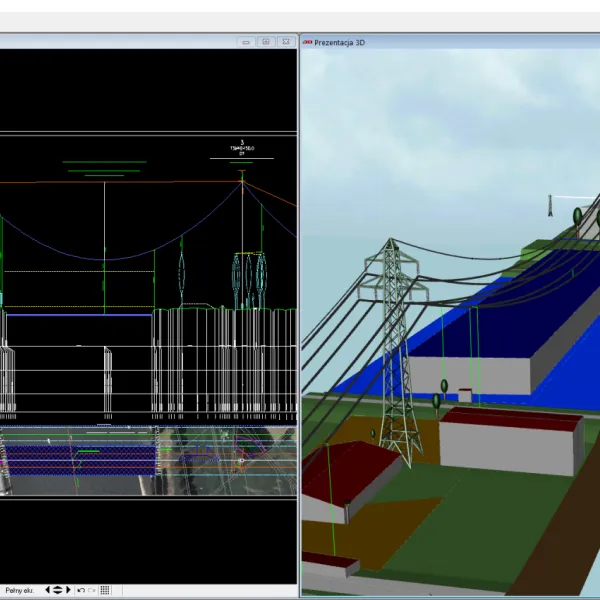
Task: Close the profile drawing window
Action: (284, 41)
